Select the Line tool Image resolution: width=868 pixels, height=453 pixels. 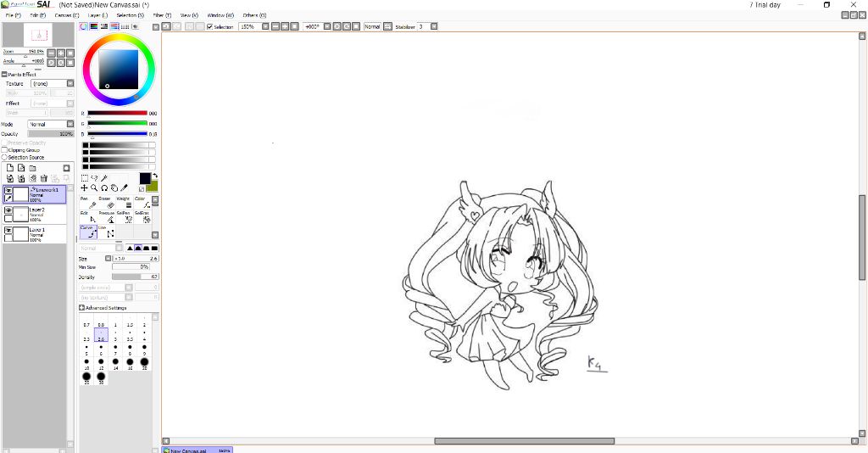(x=107, y=232)
